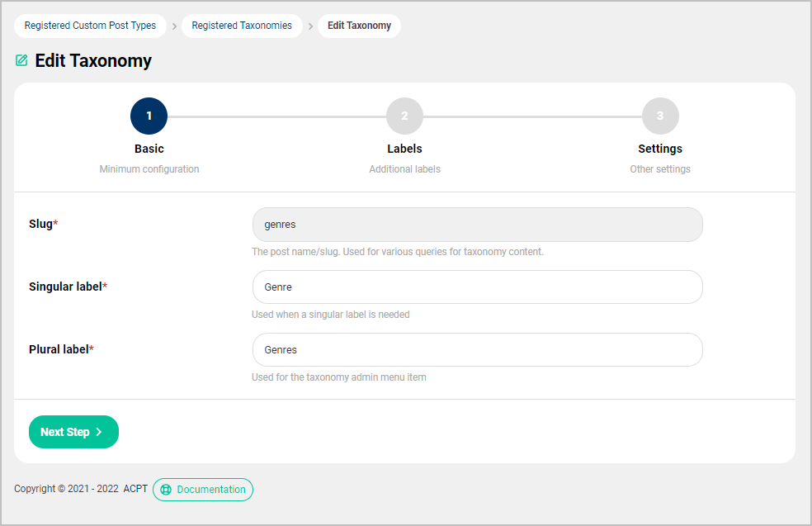Click the chevron separator before Edit Taxonomy breadcrumb
The image size is (812, 526).
pos(312,26)
